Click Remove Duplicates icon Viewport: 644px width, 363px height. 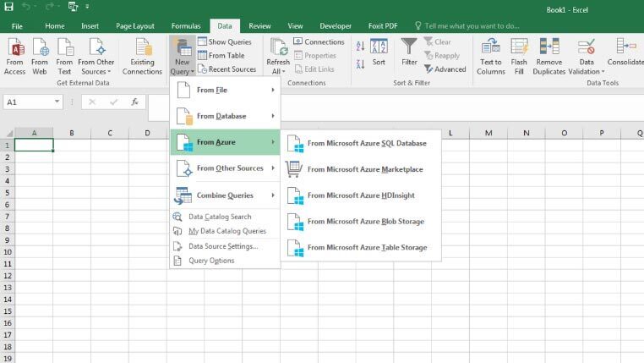tap(548, 49)
